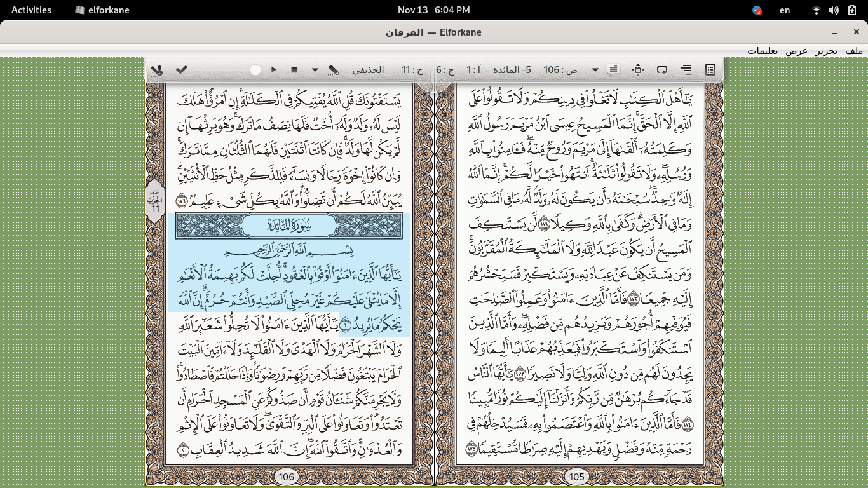Click the checkmark icon in toolbar
Screen dimensions: 868x488
(x=182, y=70)
